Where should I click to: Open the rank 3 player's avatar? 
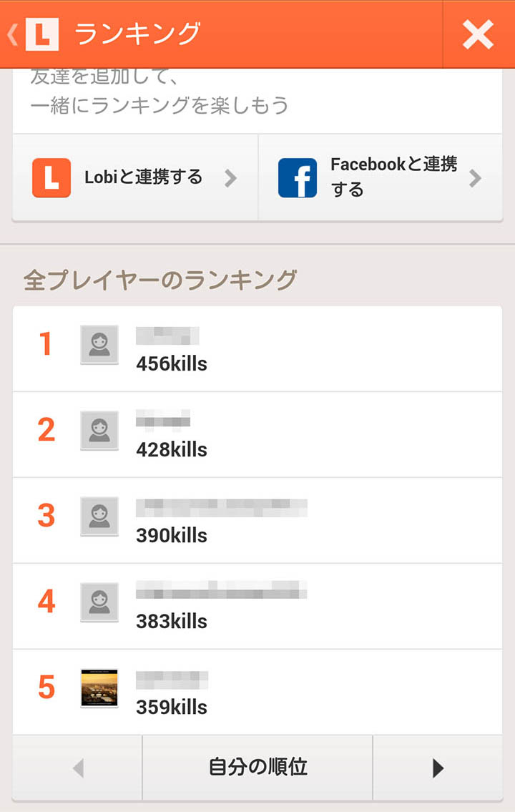coord(99,517)
